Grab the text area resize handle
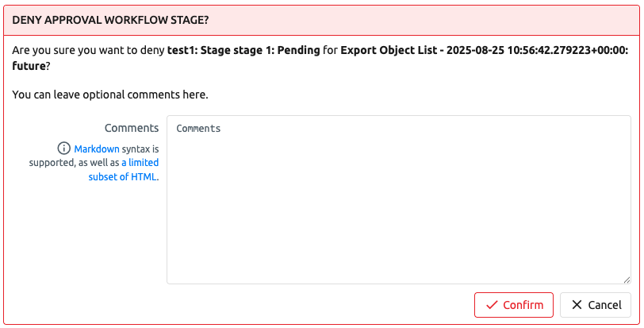 point(626,279)
